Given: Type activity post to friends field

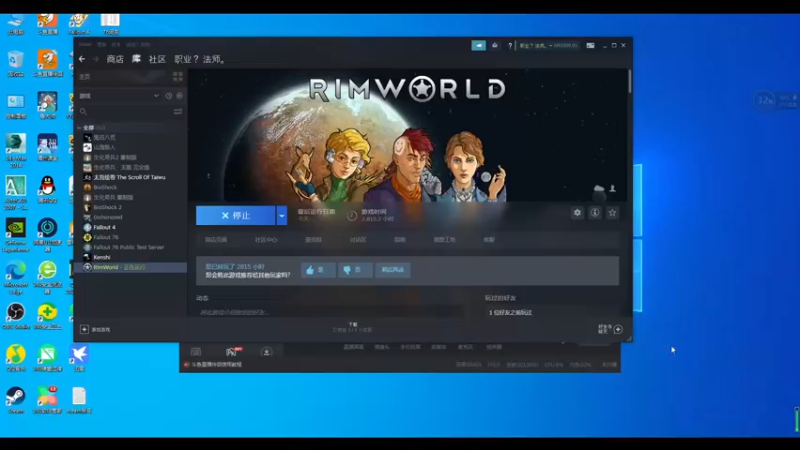Looking at the screenshot, I should tap(330, 312).
